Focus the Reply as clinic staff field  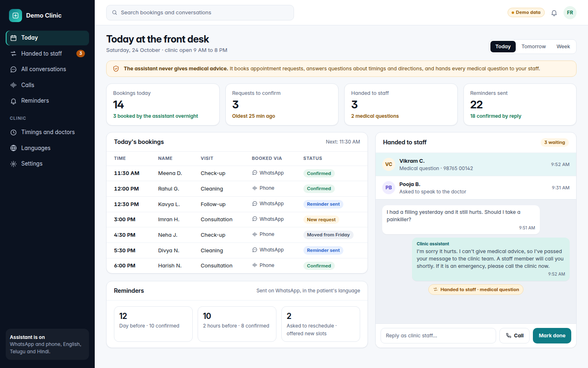pyautogui.click(x=438, y=336)
